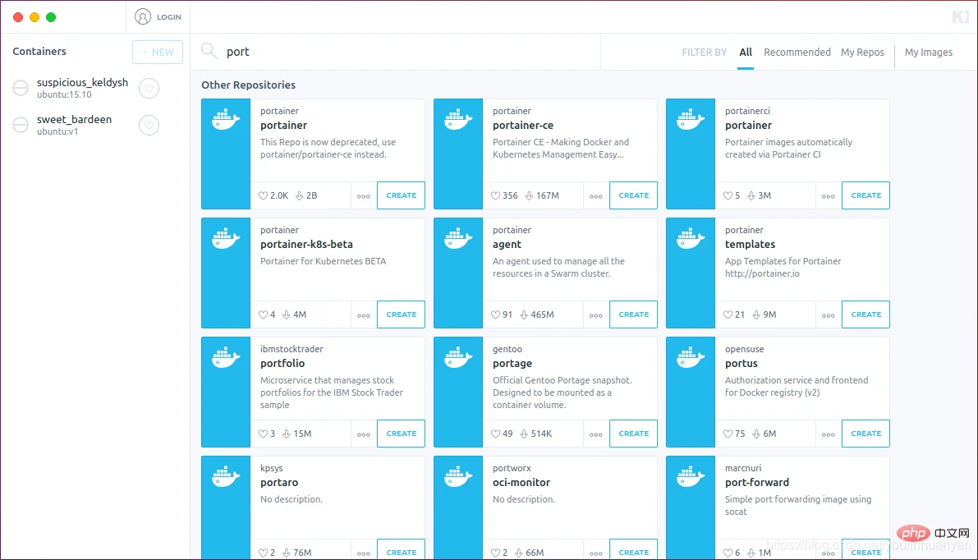978x560 pixels.
Task: Open more options on portainerci/portainer card
Action: 829,195
